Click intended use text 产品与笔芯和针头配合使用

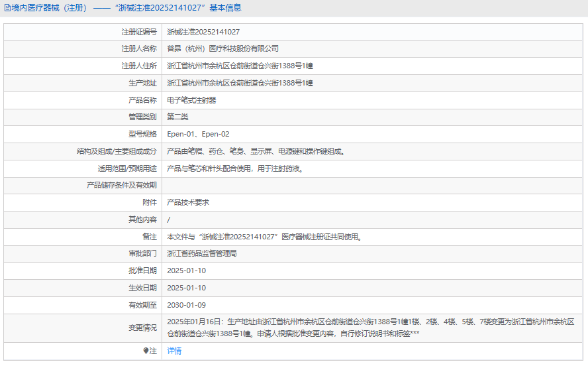click(x=236, y=168)
